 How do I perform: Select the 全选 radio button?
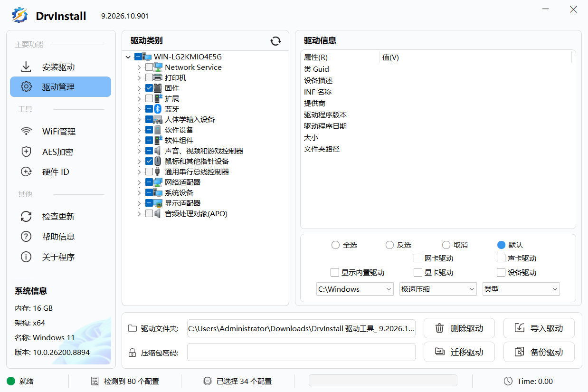335,245
